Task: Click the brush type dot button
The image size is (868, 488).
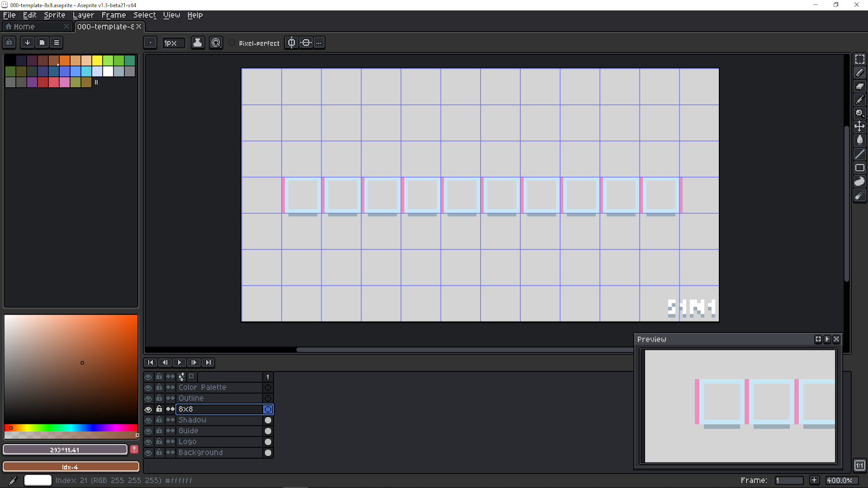Action: [x=150, y=43]
